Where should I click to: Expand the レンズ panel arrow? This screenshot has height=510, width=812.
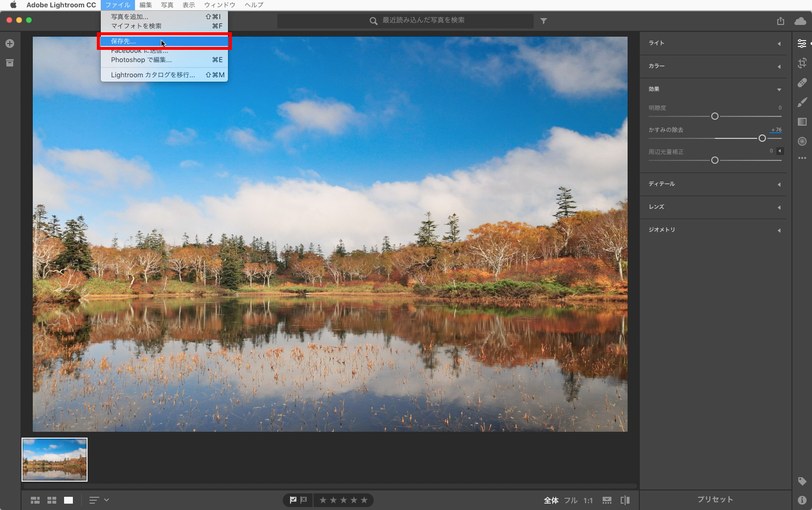779,207
